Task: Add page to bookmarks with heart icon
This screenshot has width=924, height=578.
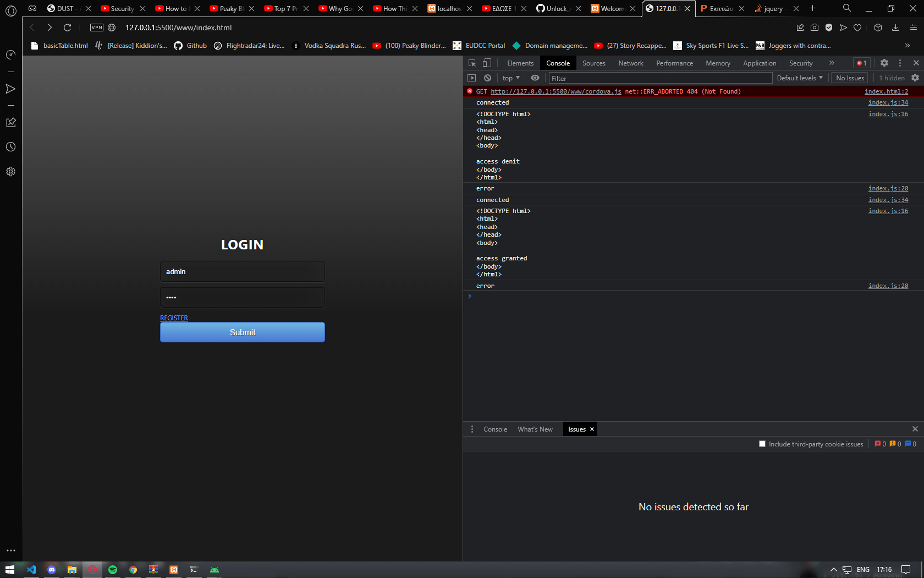Action: tap(857, 28)
